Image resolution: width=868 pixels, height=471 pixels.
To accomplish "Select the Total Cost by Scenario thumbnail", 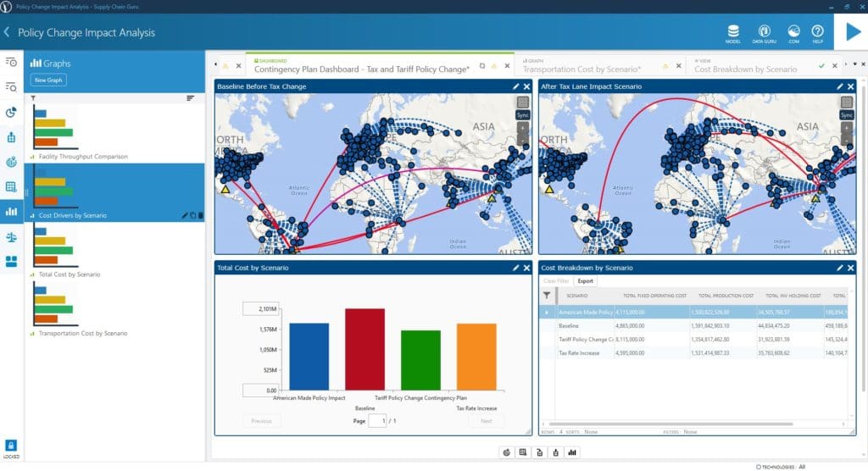I will pyautogui.click(x=54, y=246).
